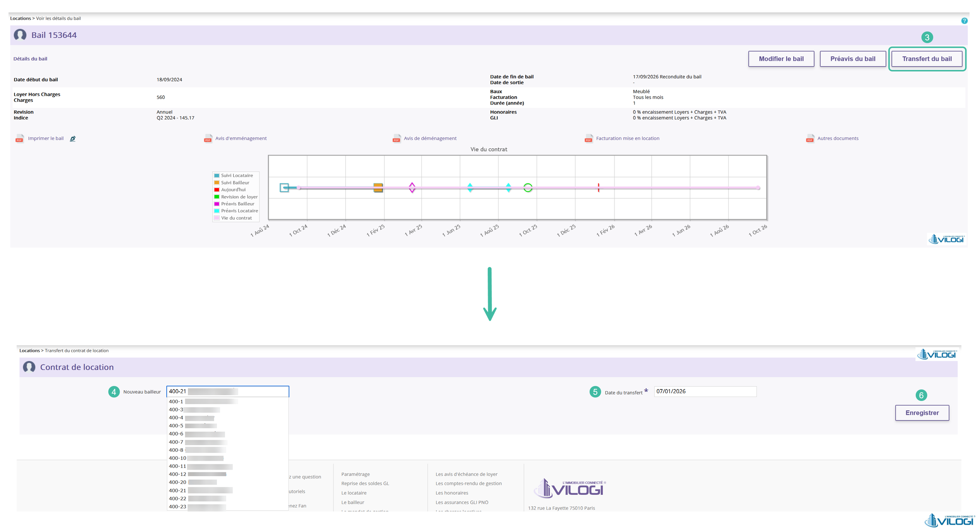Select the 400-5 option in the bailleur list
Screen dimensions: 980x532
coord(228,426)
